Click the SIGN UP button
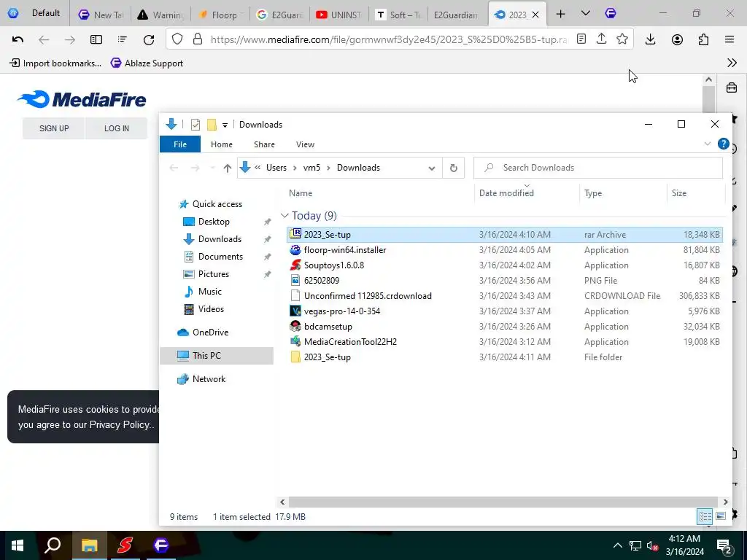 coord(54,128)
